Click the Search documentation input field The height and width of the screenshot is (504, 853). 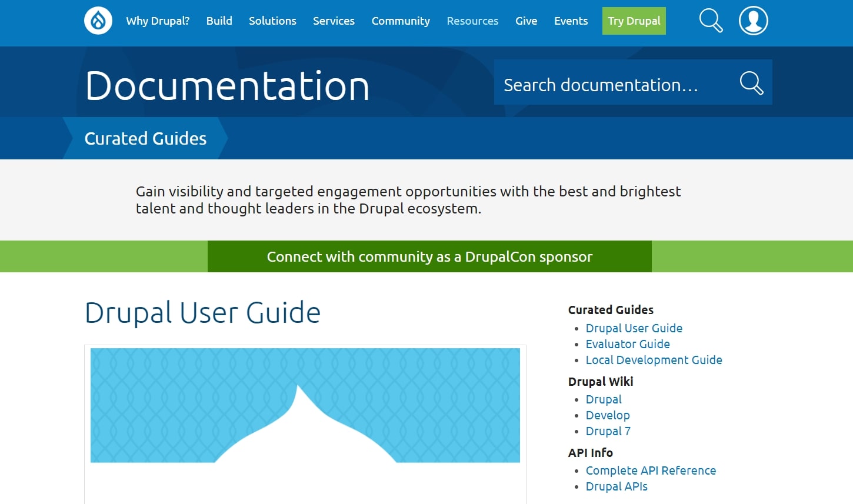coord(612,83)
